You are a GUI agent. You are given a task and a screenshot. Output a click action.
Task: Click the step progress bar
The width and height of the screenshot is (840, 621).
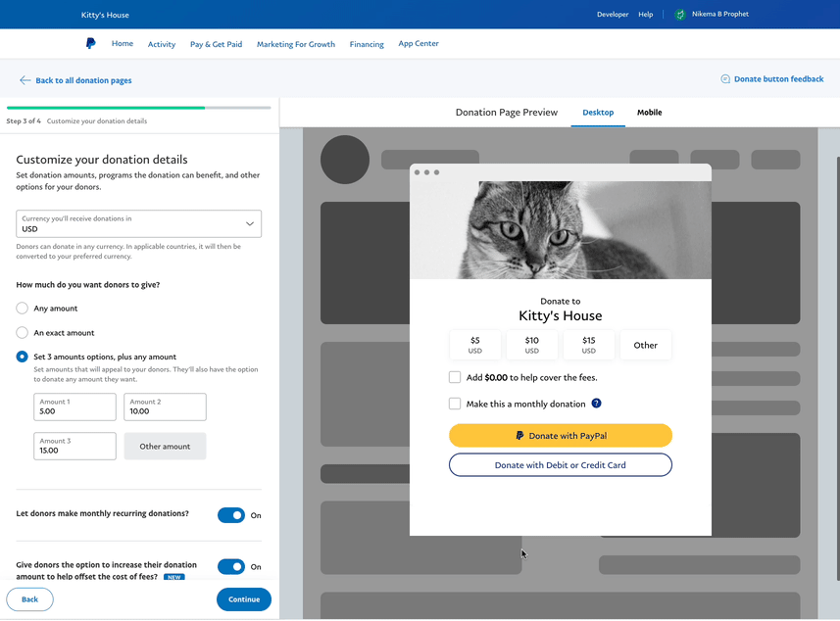(x=139, y=108)
